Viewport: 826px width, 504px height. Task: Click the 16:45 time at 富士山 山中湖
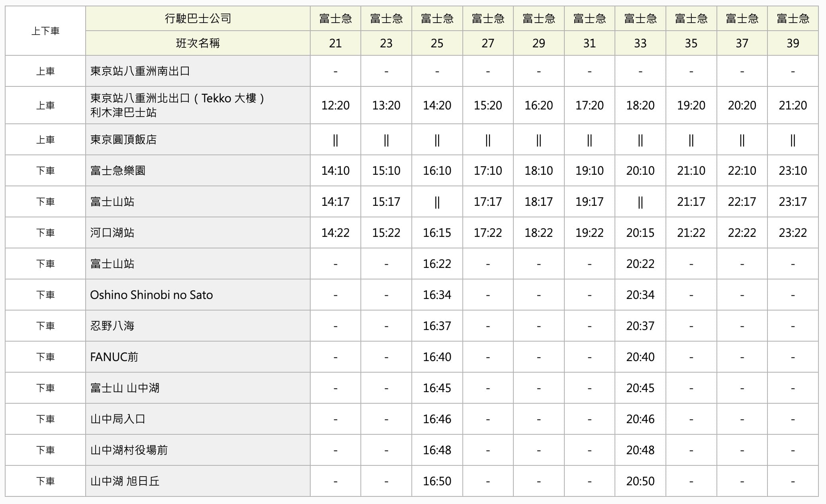[437, 388]
